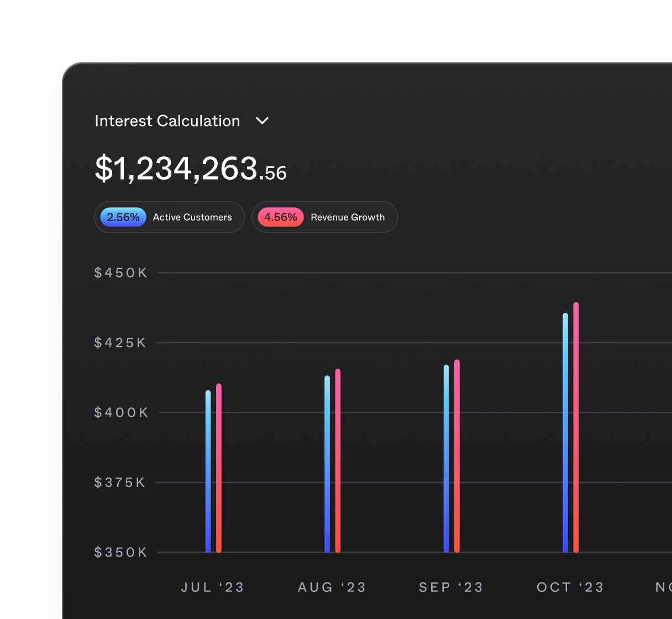Select the blue bar for August 2023

327,464
